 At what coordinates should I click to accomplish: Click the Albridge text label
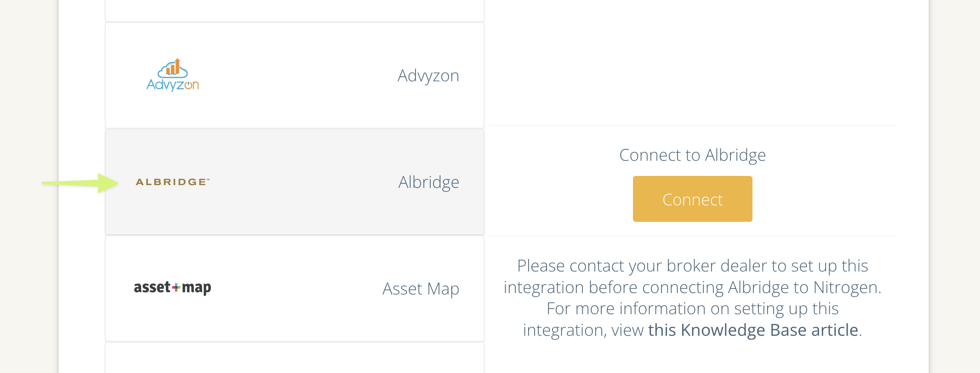428,182
